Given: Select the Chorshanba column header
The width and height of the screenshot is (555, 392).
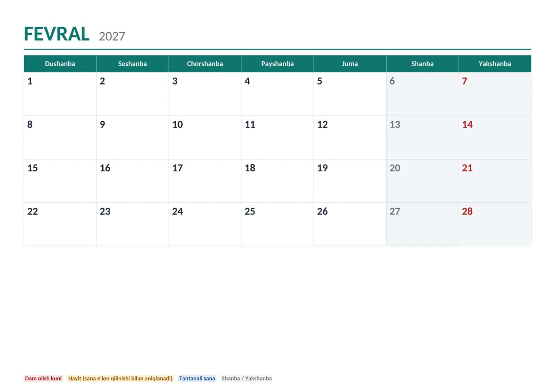Looking at the screenshot, I should tap(205, 64).
